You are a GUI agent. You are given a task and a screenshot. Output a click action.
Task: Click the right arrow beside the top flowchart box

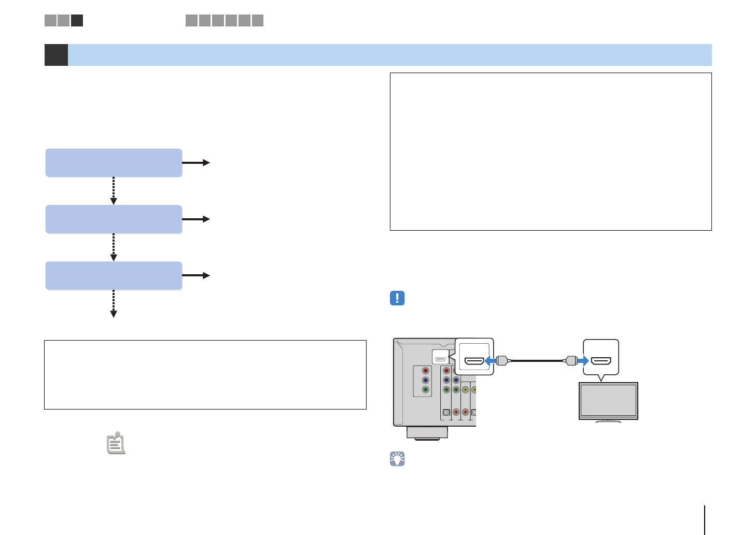click(196, 163)
